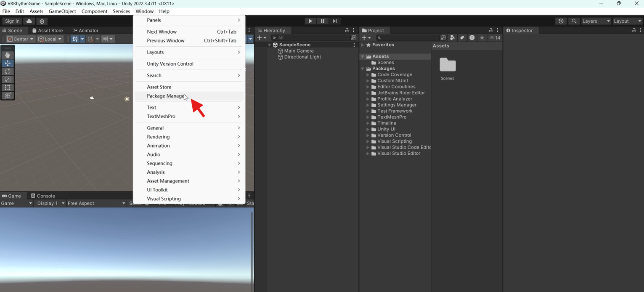644x292 pixels.
Task: Click the Pause button
Action: click(323, 21)
